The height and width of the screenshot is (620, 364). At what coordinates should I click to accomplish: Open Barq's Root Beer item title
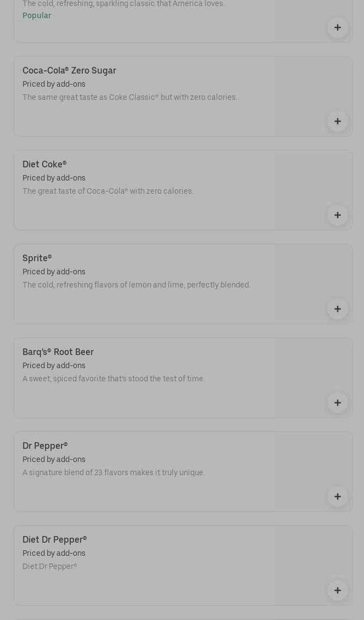[58, 352]
